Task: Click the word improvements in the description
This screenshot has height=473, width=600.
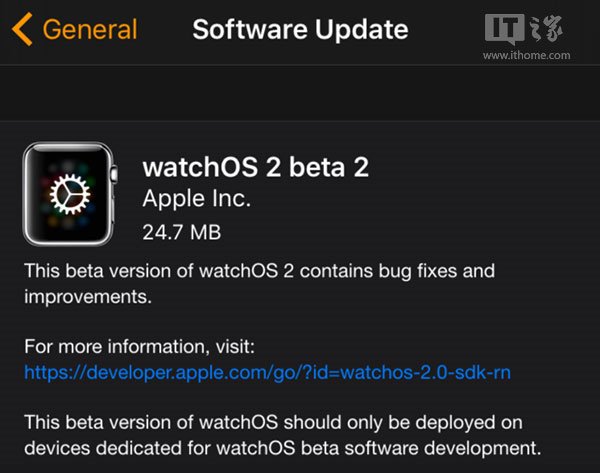Action: (x=88, y=297)
